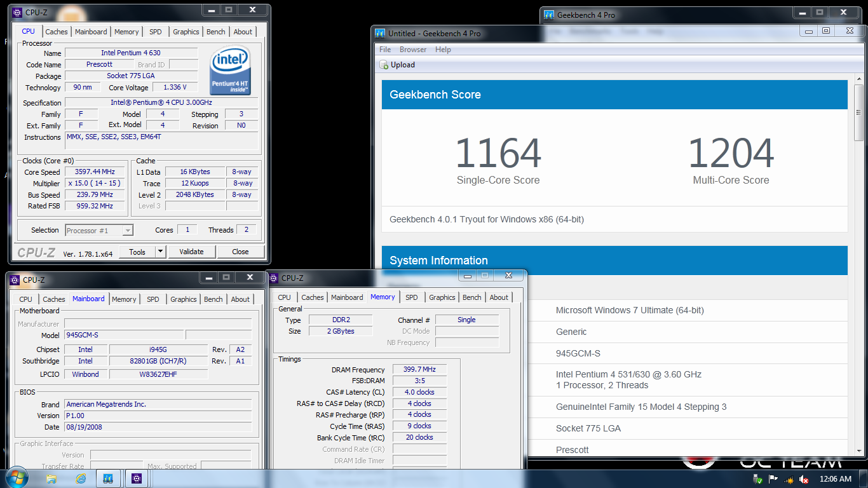Click the Southbridge value 82801GB (ICH7/R)

(158, 361)
